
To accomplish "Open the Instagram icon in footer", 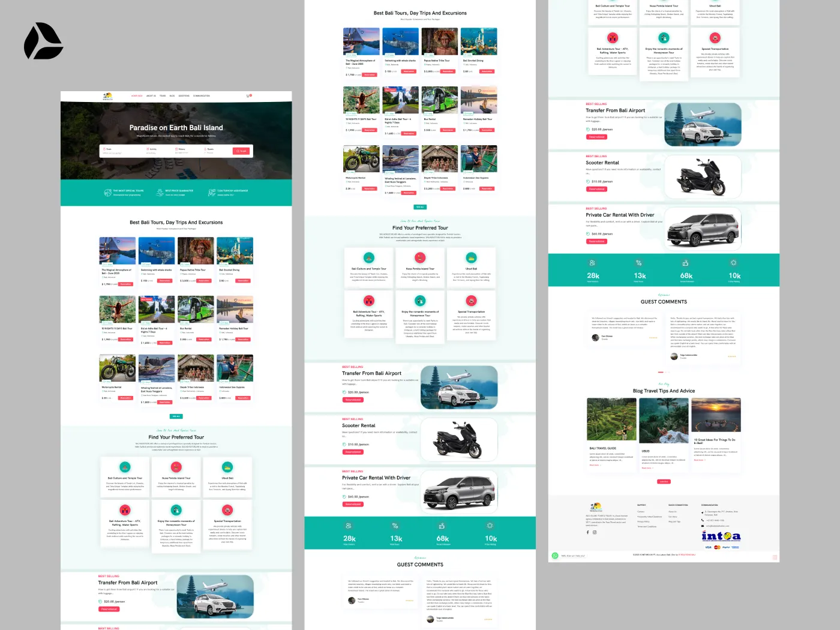I will [595, 532].
